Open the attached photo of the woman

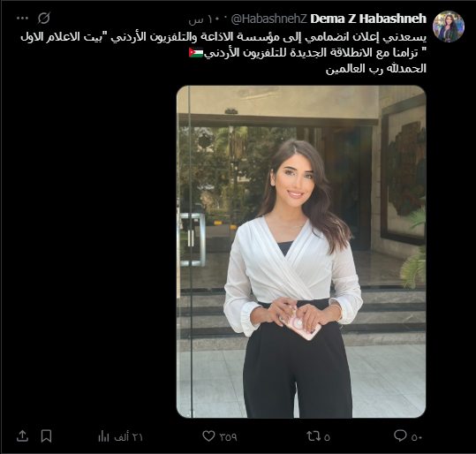coord(301,252)
